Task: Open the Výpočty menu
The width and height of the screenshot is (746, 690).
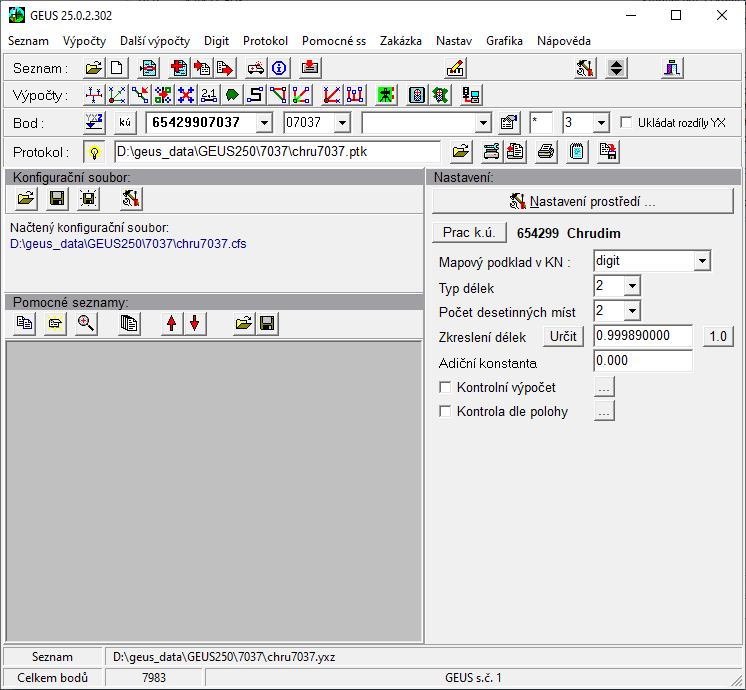Action: (x=84, y=41)
